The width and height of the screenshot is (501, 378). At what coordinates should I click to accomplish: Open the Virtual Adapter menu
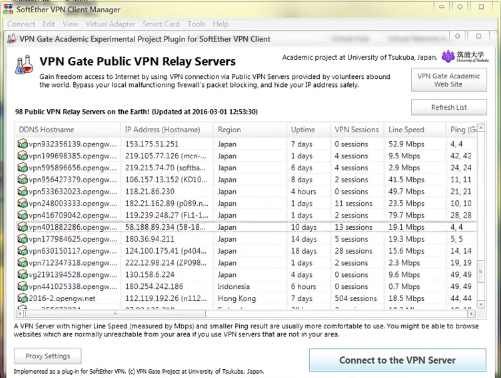pyautogui.click(x=110, y=24)
